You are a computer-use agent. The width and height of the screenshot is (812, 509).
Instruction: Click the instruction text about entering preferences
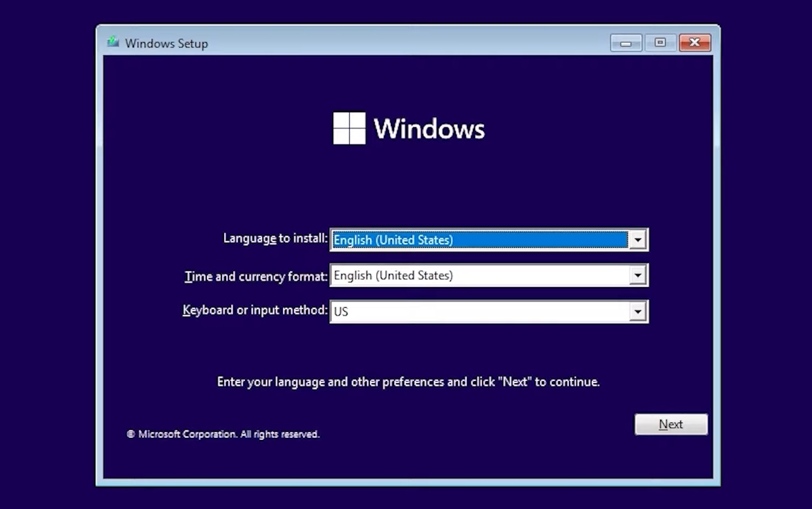coord(408,382)
